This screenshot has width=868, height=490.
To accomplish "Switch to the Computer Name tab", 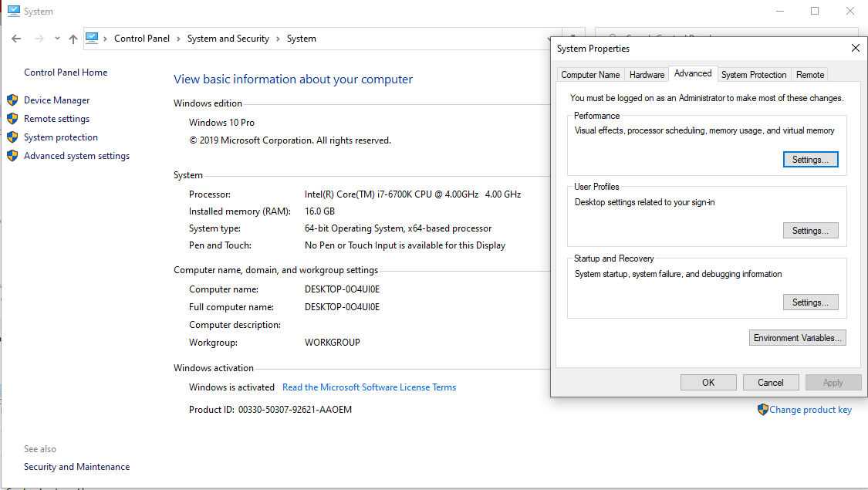I will pos(590,75).
